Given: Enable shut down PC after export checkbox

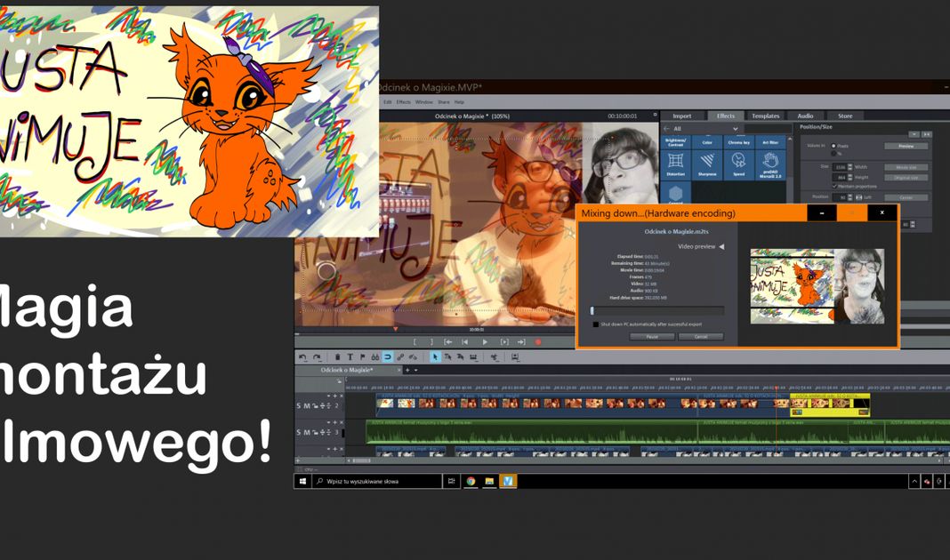Looking at the screenshot, I should pyautogui.click(x=596, y=324).
